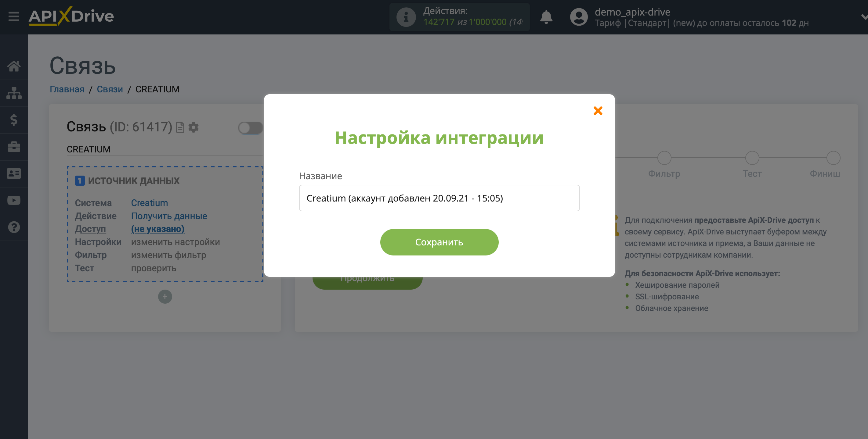
Task: Click the Creatium system link
Action: pos(149,203)
